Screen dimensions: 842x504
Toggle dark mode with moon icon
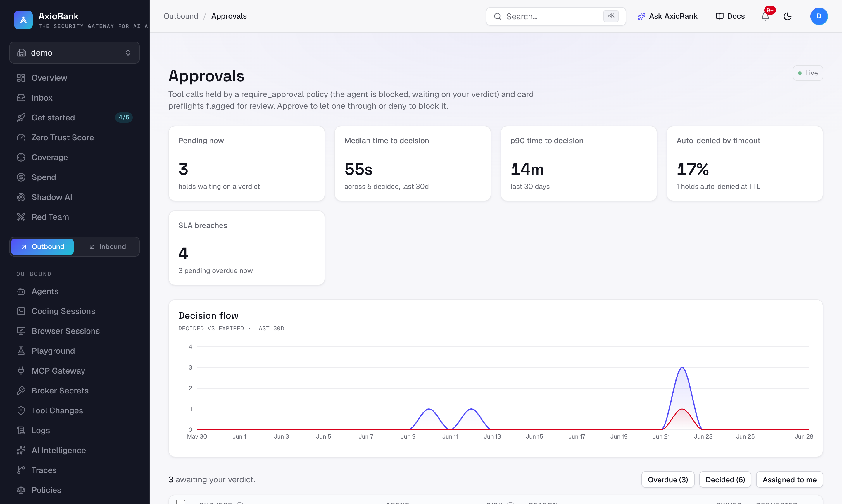(x=788, y=16)
